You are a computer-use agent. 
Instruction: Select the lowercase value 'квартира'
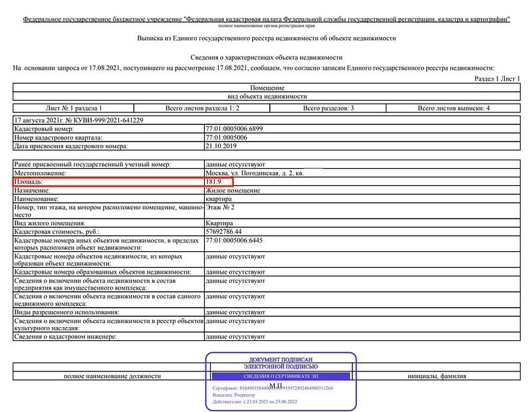point(219,199)
